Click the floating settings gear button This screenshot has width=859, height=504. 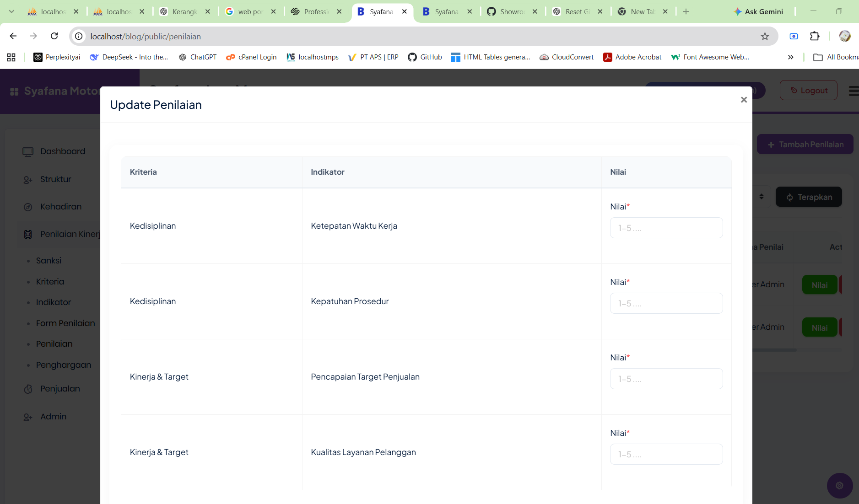(x=840, y=486)
